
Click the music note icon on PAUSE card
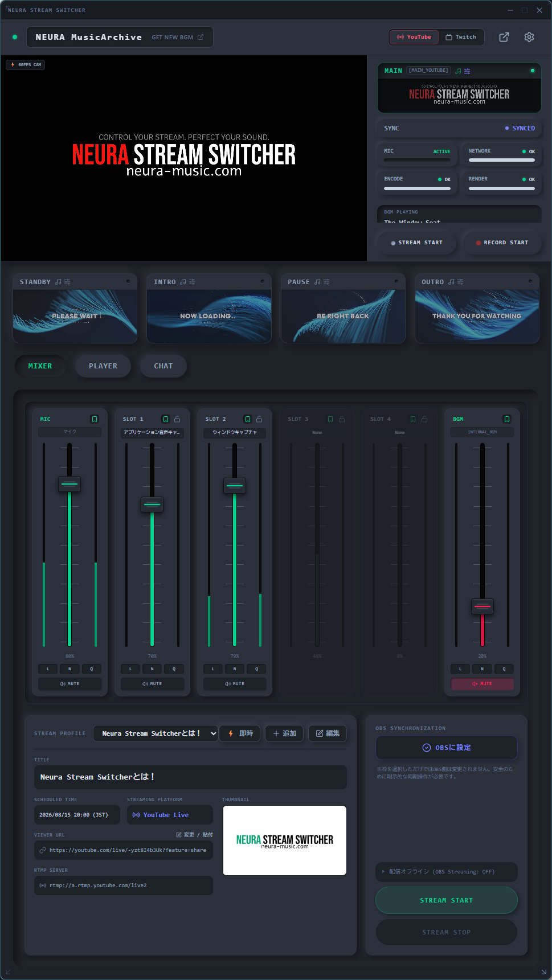(317, 282)
